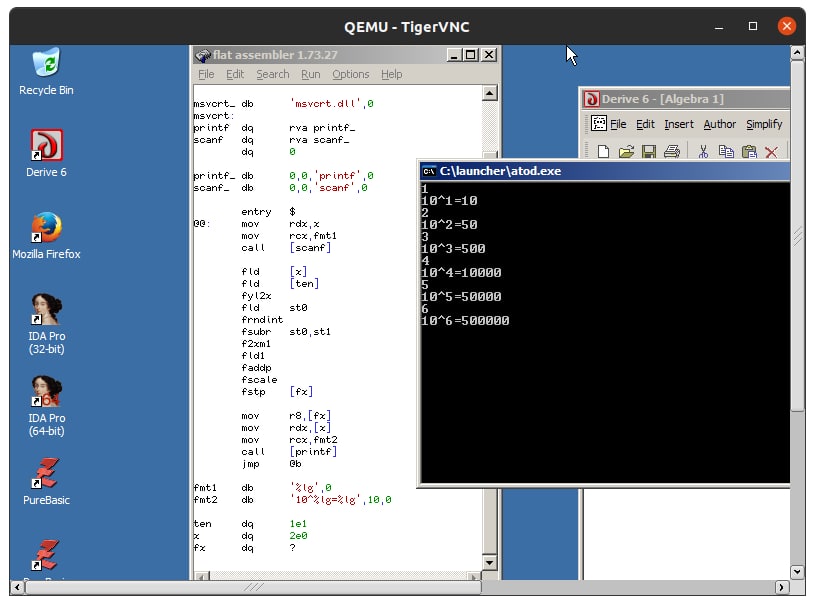Click the flat assembler title bar icon
Screen dimensions: 815x605
(x=202, y=55)
